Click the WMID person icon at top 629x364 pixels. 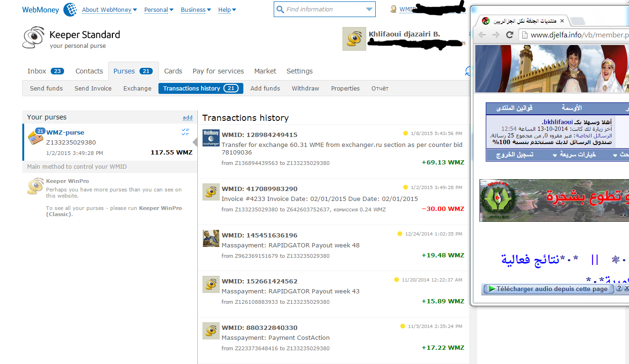[393, 9]
